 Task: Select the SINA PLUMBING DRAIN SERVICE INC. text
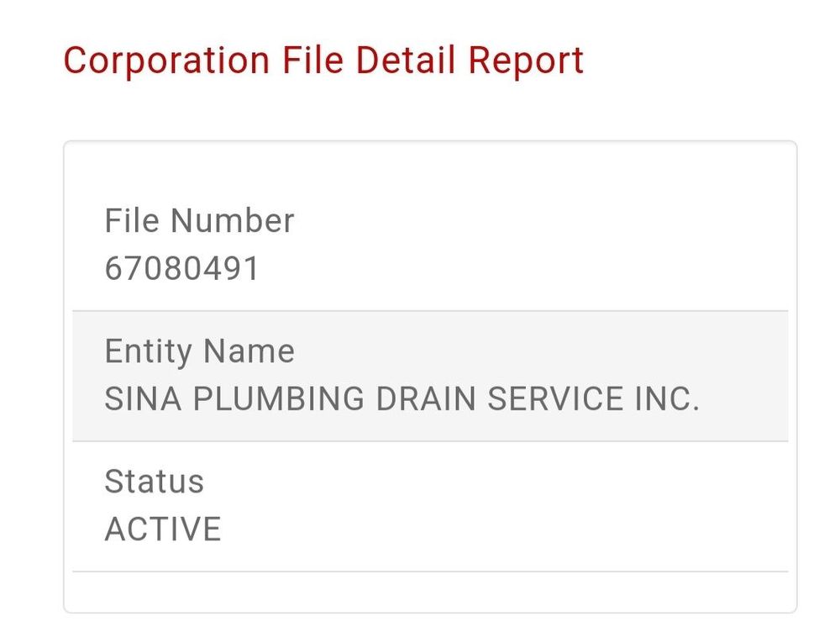point(402,399)
